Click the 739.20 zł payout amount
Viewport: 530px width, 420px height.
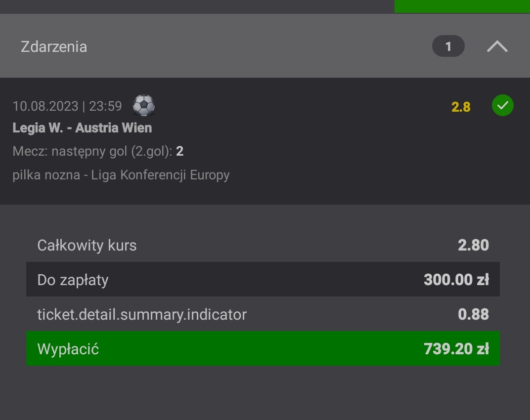(456, 349)
